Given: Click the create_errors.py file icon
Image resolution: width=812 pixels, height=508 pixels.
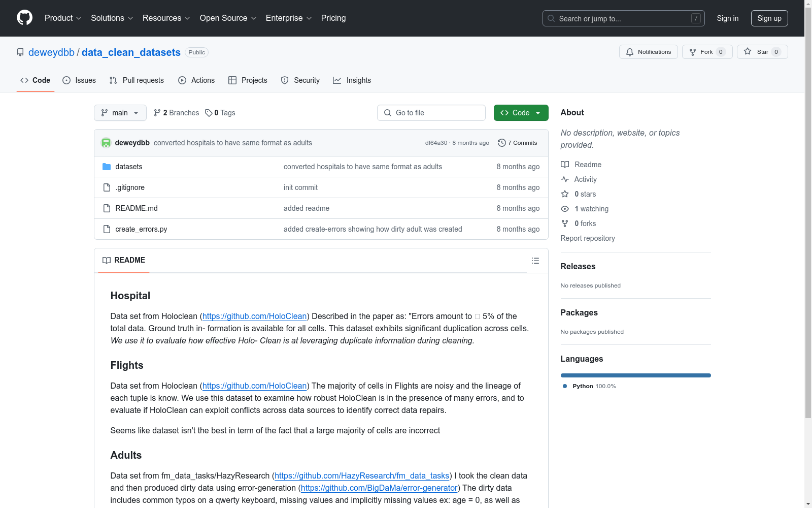Looking at the screenshot, I should 107,229.
